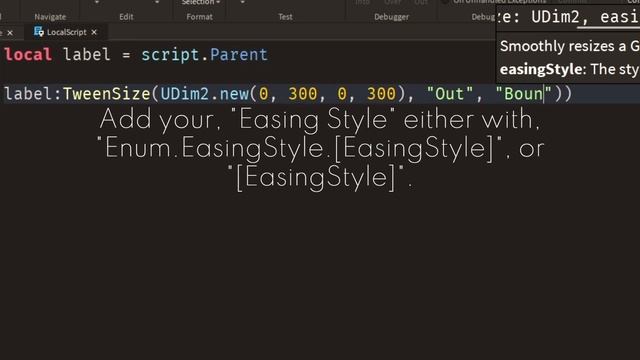Click the 'UDim2, easi' signature in tooltip
Image resolution: width=640 pixels, height=360 pixels.
point(585,17)
